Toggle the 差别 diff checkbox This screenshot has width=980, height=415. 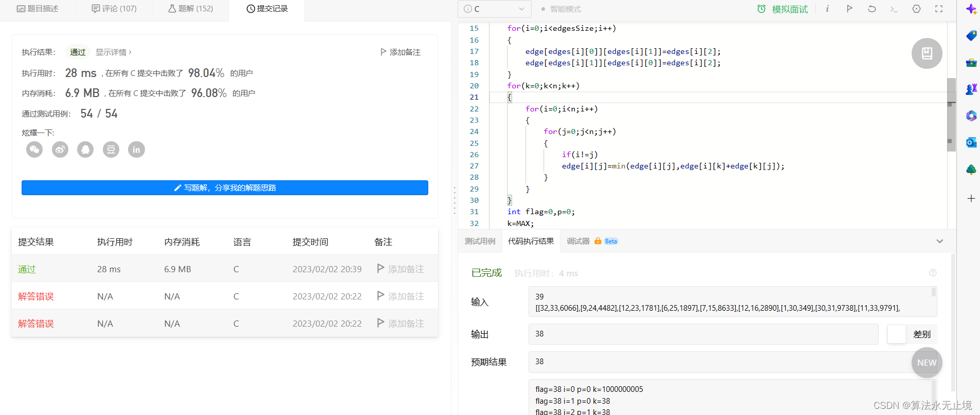click(x=896, y=334)
